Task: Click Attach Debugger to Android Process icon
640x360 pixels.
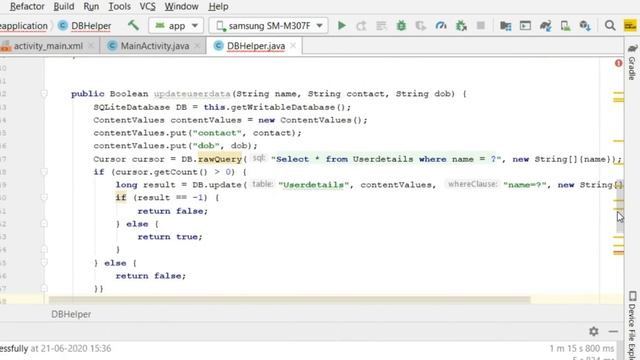Action: coord(461,26)
